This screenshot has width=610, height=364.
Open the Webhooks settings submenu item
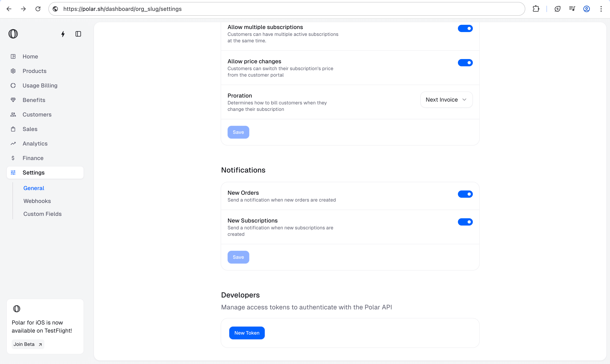(x=37, y=201)
